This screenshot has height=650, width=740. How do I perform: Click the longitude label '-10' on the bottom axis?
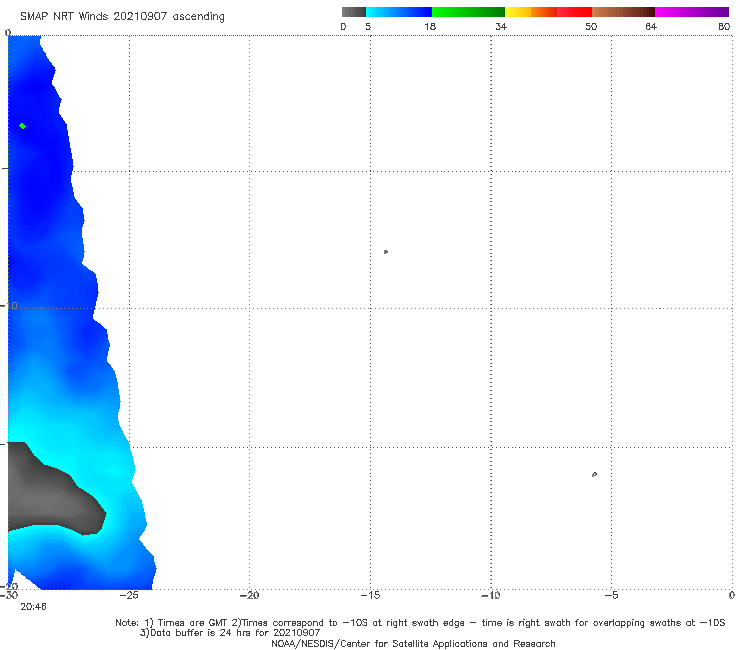490,596
